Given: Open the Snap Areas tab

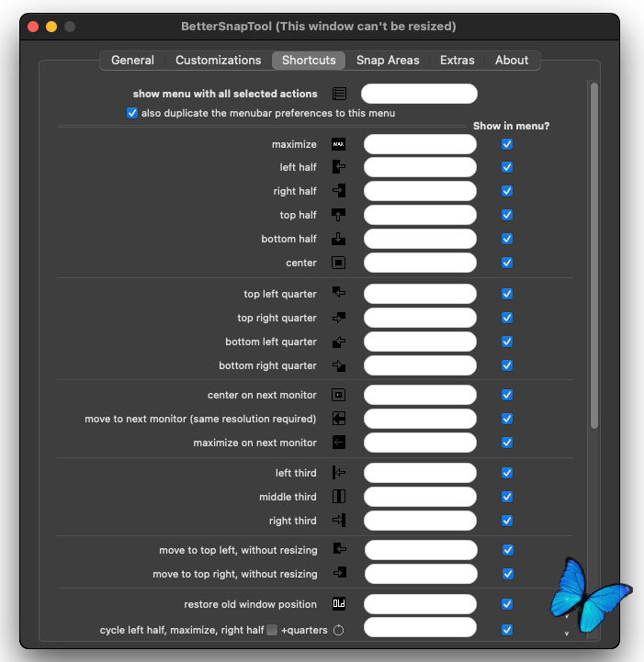Looking at the screenshot, I should (x=388, y=61).
